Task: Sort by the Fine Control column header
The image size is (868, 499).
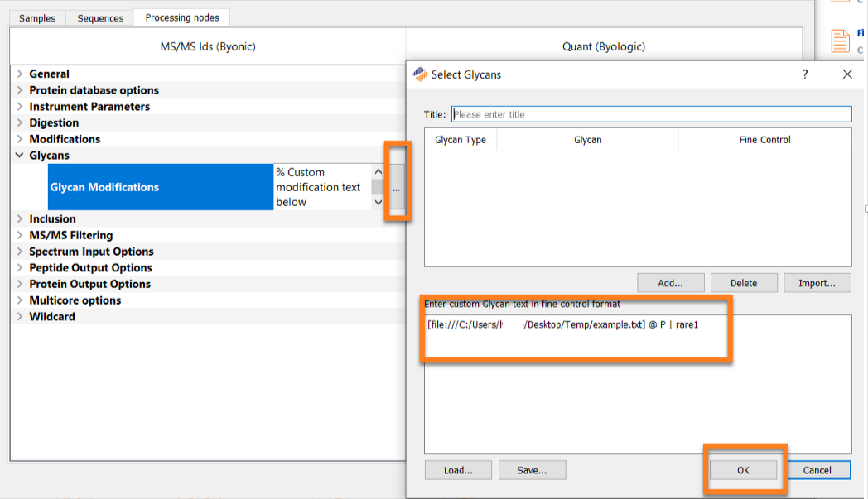Action: coord(765,140)
